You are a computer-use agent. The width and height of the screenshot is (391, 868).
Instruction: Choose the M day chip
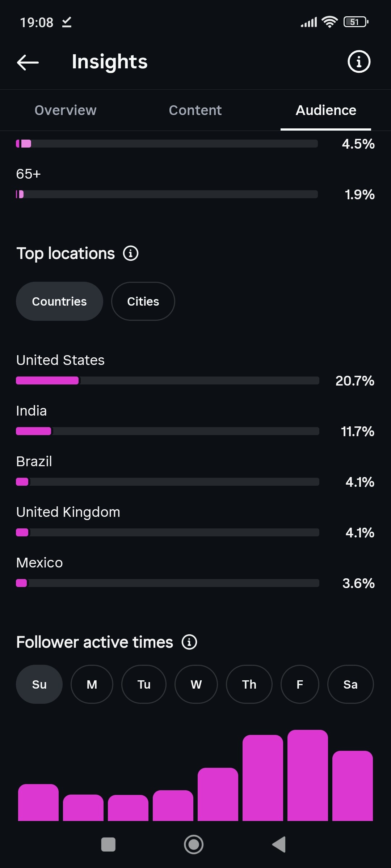[x=92, y=684]
